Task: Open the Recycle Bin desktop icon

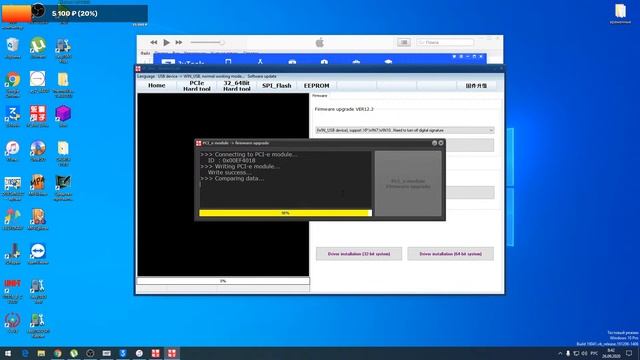Action: click(12, 48)
